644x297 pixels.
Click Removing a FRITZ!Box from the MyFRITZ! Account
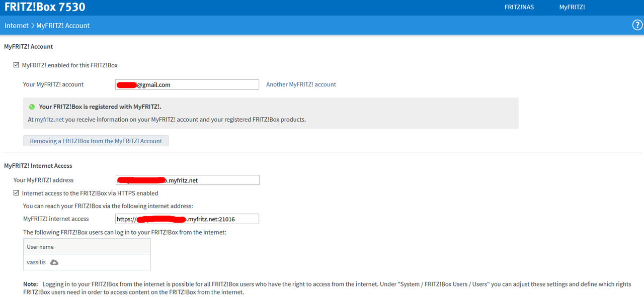[x=96, y=141]
